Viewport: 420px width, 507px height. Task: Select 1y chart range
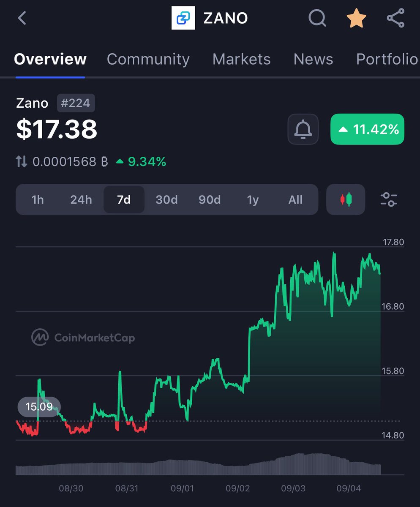(253, 199)
